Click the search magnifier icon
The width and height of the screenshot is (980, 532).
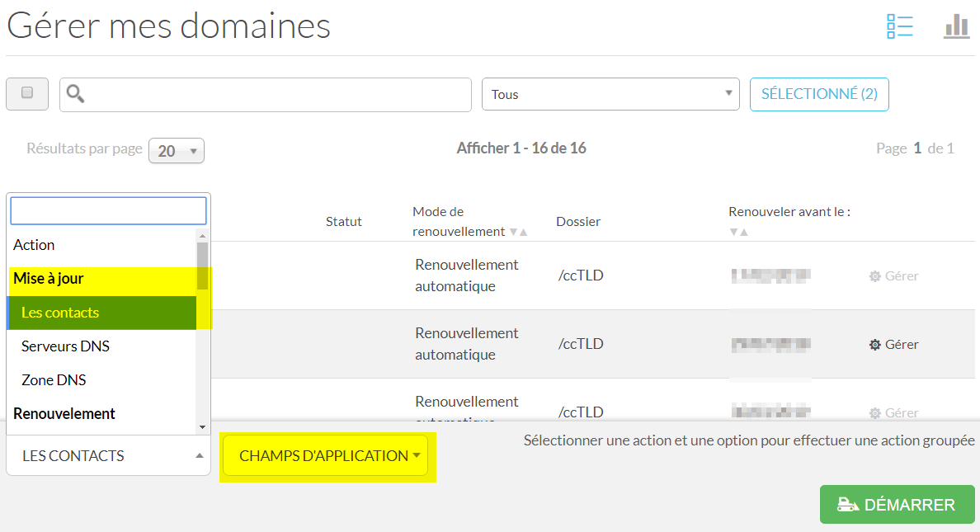coord(76,94)
